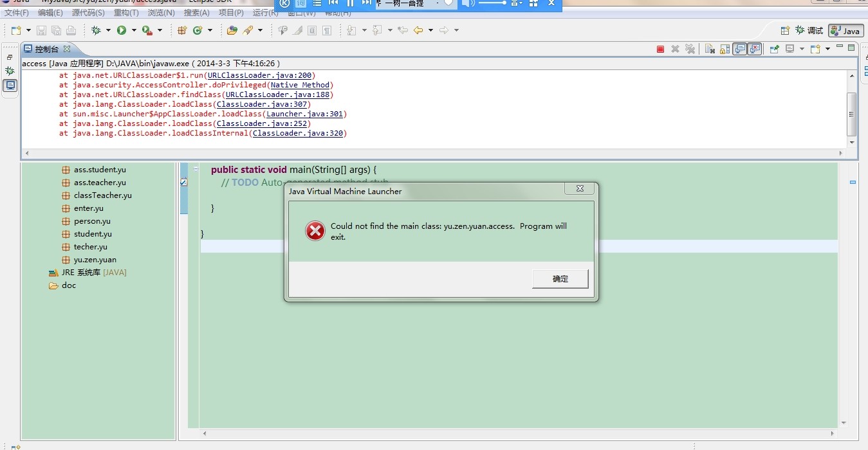
Task: Open the 文件(F) menu
Action: pos(17,13)
